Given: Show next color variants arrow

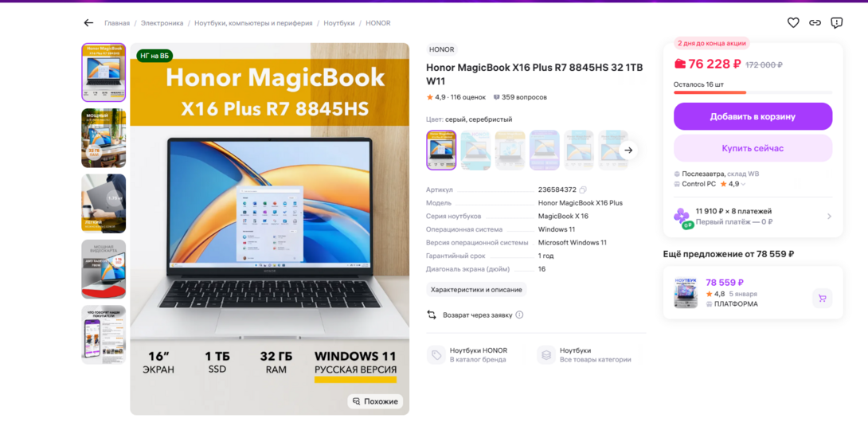Looking at the screenshot, I should pos(628,150).
